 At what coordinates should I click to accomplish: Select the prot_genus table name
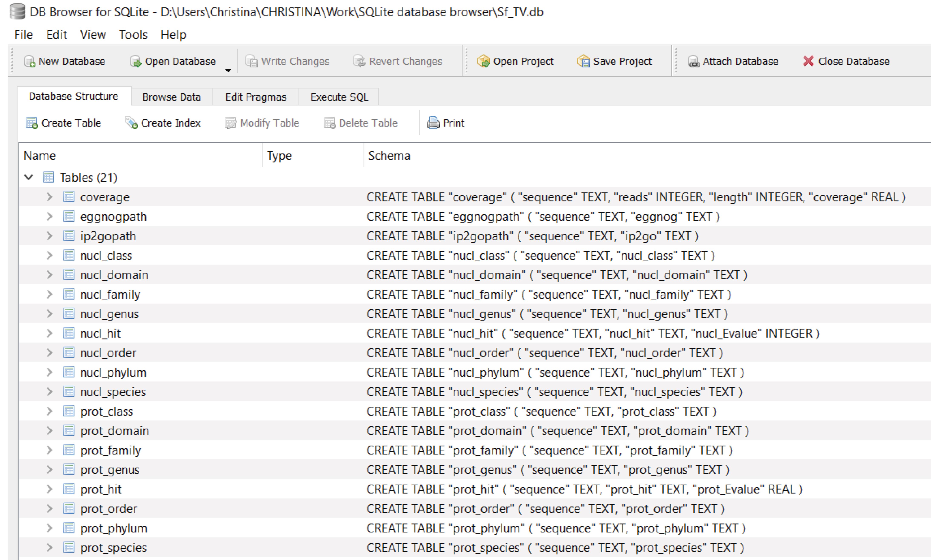click(x=110, y=470)
